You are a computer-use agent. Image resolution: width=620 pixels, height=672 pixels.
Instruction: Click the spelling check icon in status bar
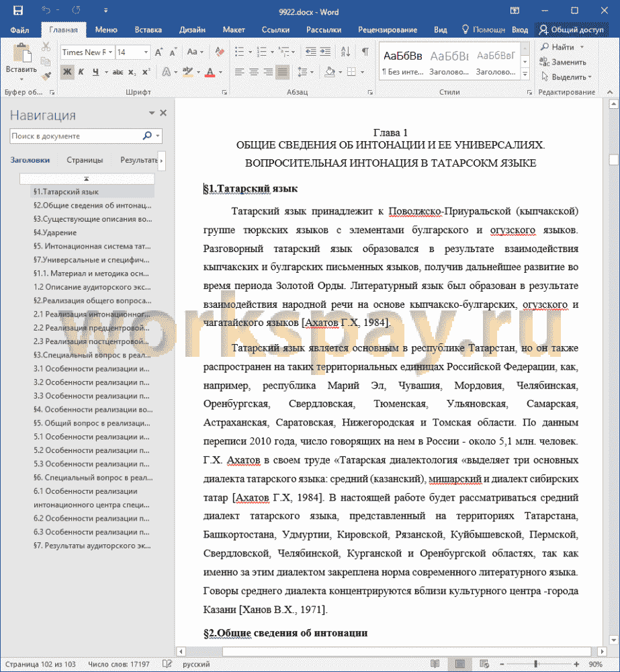point(167,664)
